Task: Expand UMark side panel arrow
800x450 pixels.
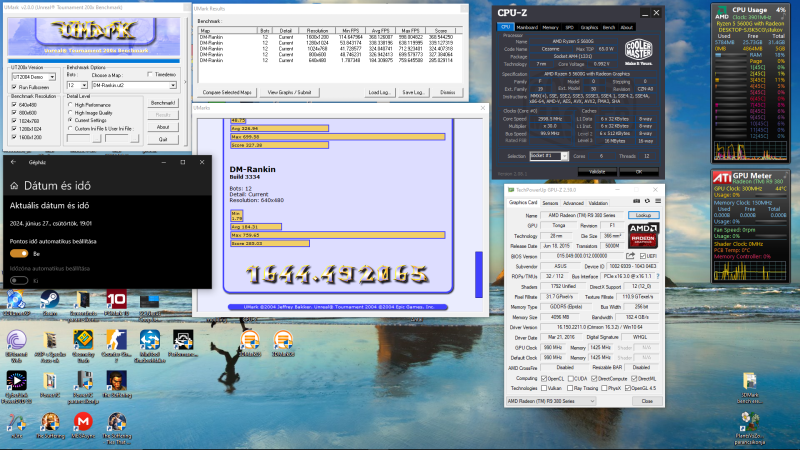Action: click(185, 82)
